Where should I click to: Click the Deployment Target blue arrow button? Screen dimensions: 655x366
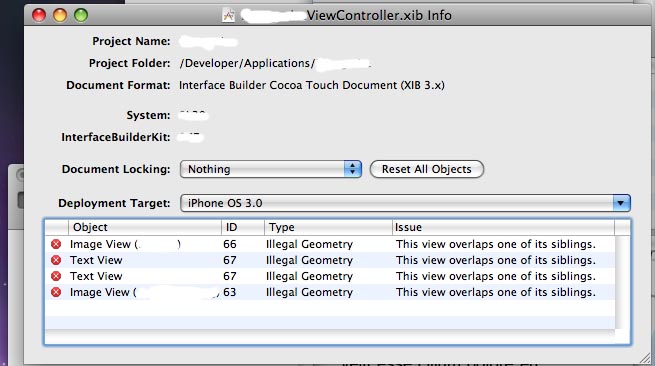click(622, 203)
